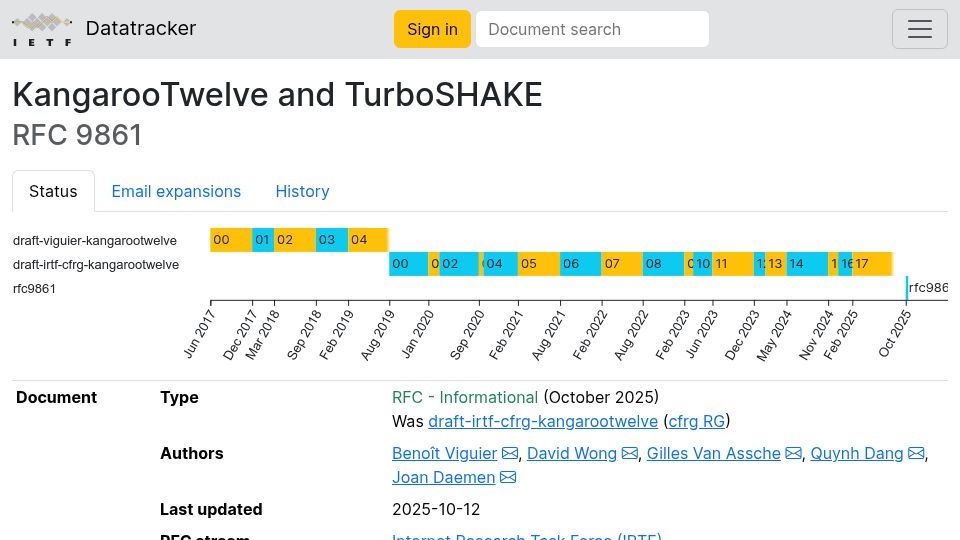The width and height of the screenshot is (960, 540).
Task: Select revision 08 of draft-irtf-cfrg-kangarootwelve
Action: (x=663, y=264)
